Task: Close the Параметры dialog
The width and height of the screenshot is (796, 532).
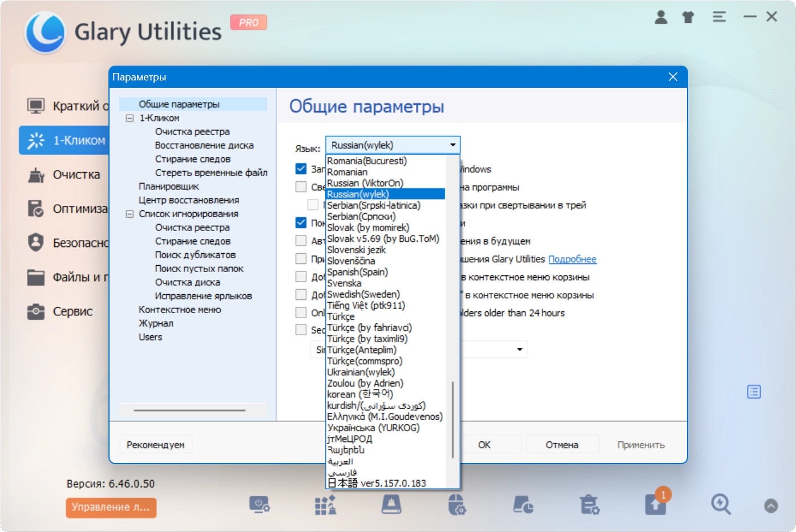Action: click(x=673, y=77)
